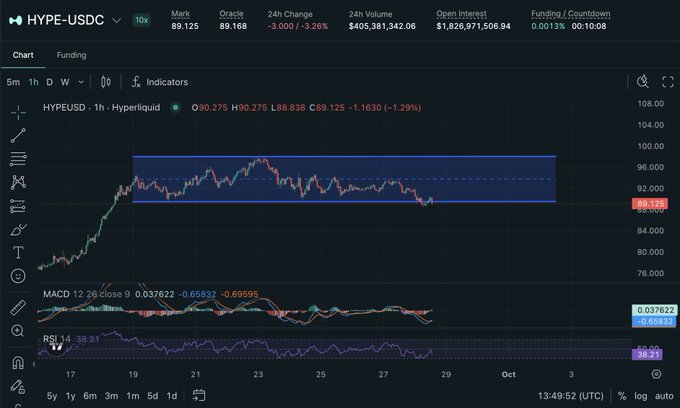
Task: Select the 5m timeframe
Action: [13, 82]
